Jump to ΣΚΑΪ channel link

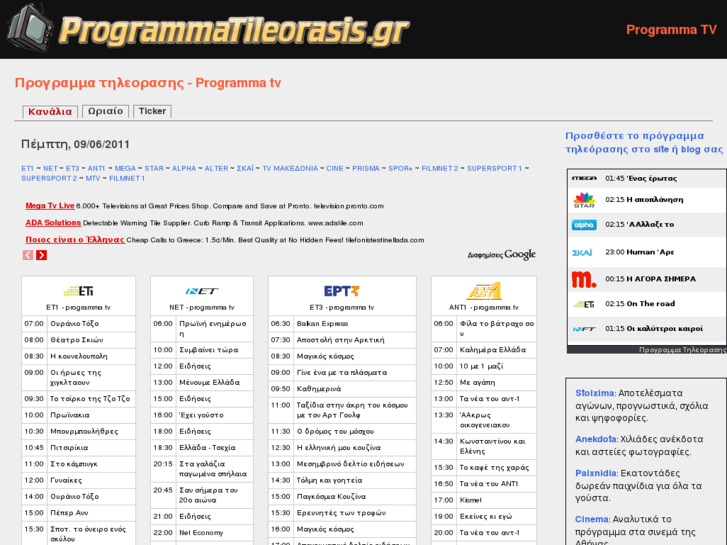(245, 168)
